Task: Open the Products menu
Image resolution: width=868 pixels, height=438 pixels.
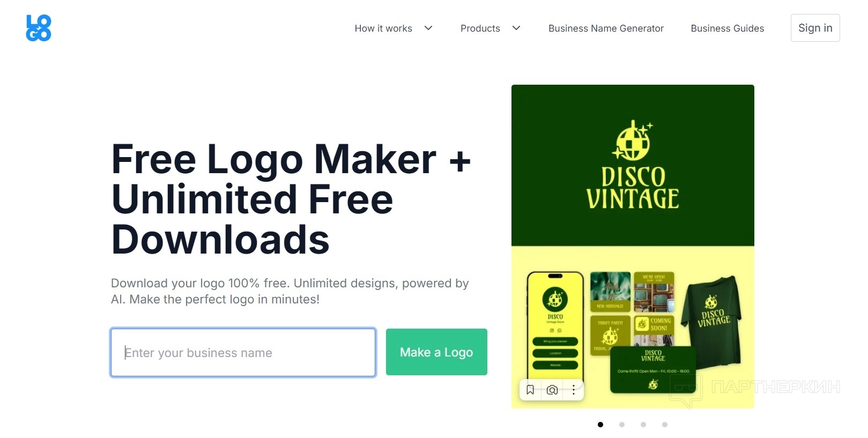Action: (x=480, y=28)
